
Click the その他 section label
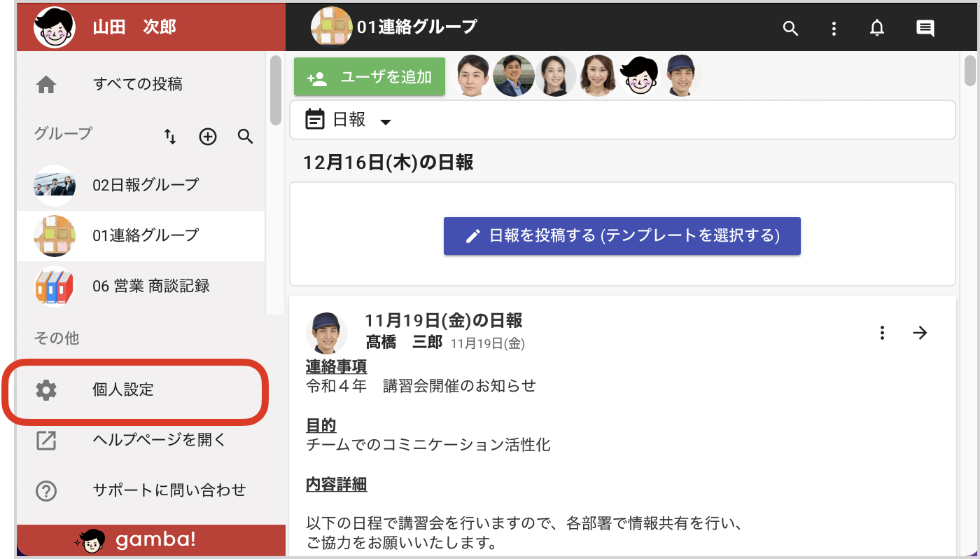57,338
